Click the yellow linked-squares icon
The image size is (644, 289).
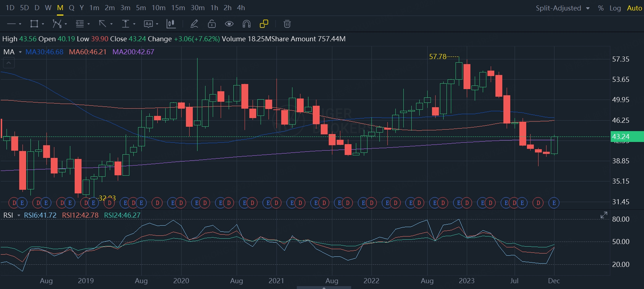click(x=264, y=24)
